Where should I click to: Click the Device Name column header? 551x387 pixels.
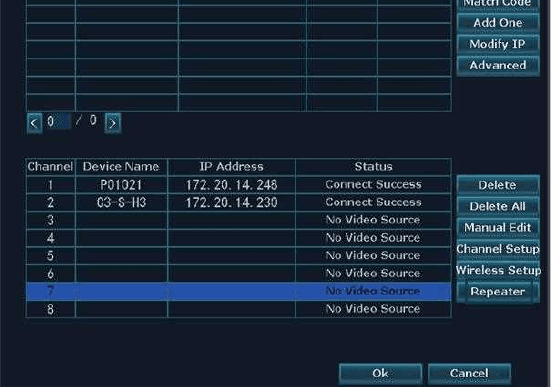pos(121,167)
